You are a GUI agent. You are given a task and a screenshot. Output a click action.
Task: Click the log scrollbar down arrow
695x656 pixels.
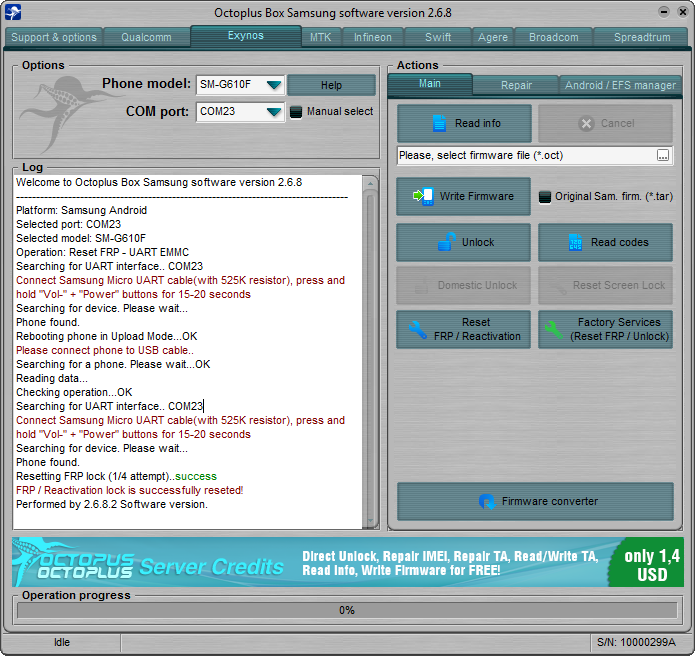click(x=370, y=521)
